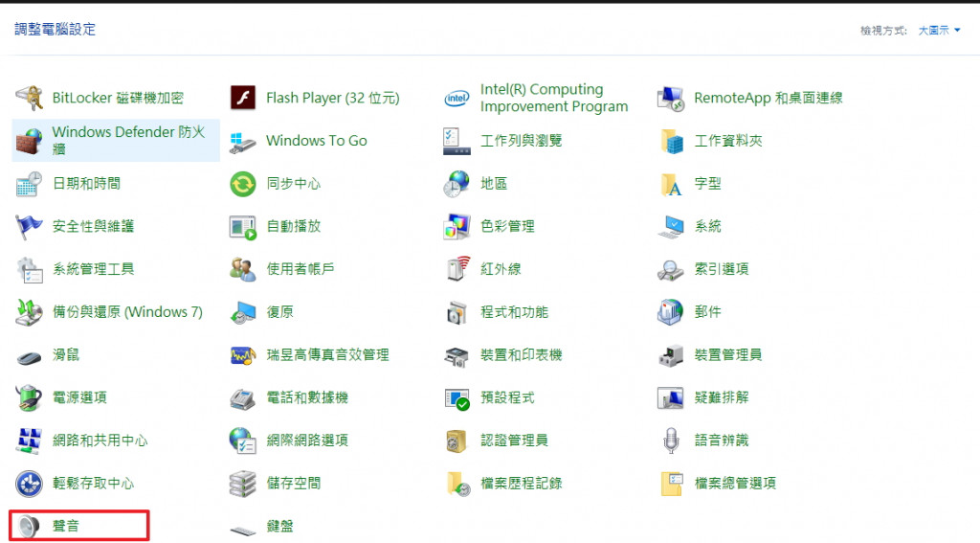This screenshot has width=980, height=543.
Task: Click the 網際網路選項 icon
Action: pyautogui.click(x=242, y=441)
